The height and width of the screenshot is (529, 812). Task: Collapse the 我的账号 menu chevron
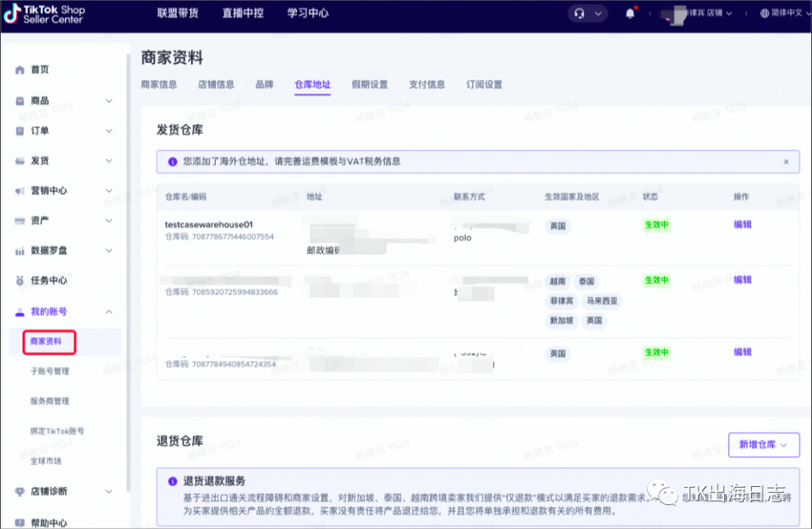click(109, 312)
